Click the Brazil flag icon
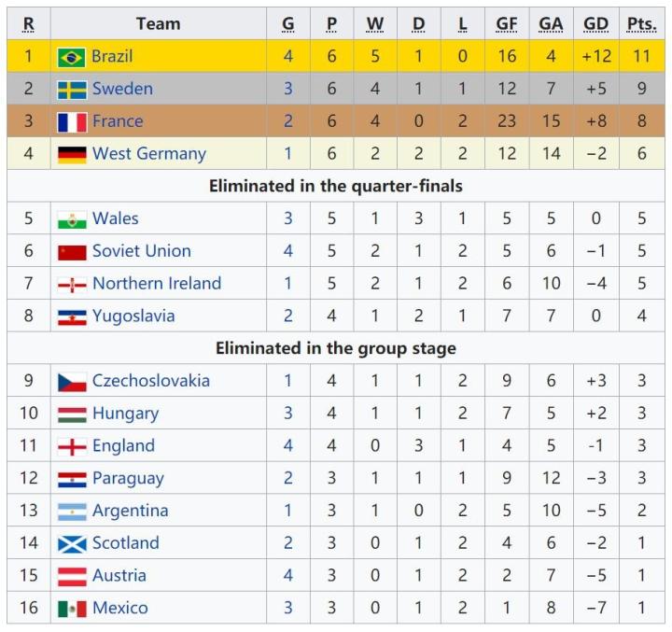Viewport: 672px width, 632px height. (x=71, y=57)
